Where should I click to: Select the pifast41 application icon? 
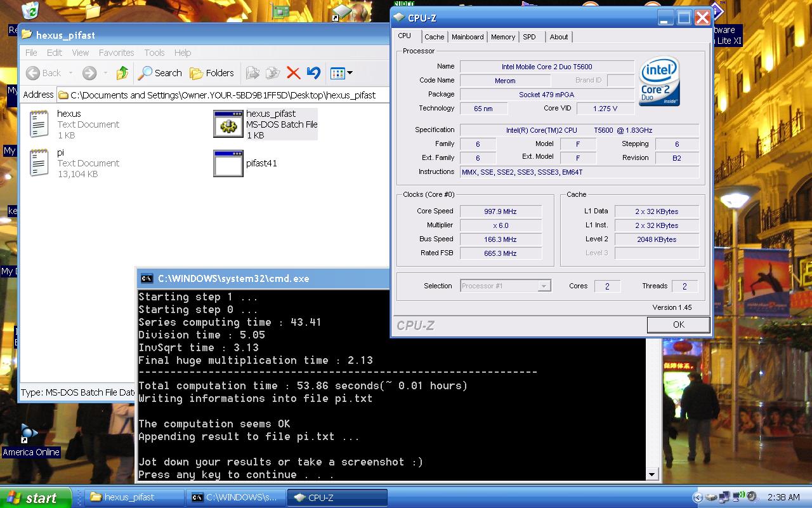pyautogui.click(x=228, y=163)
